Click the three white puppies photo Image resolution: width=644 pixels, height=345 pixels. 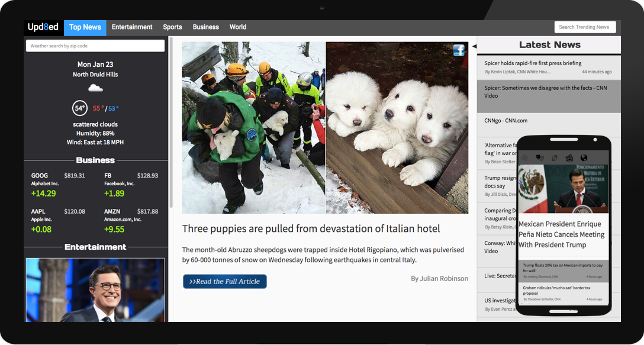397,128
